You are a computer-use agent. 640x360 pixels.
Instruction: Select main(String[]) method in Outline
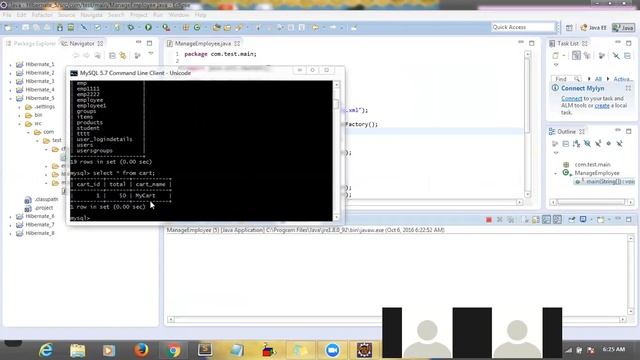tap(605, 182)
